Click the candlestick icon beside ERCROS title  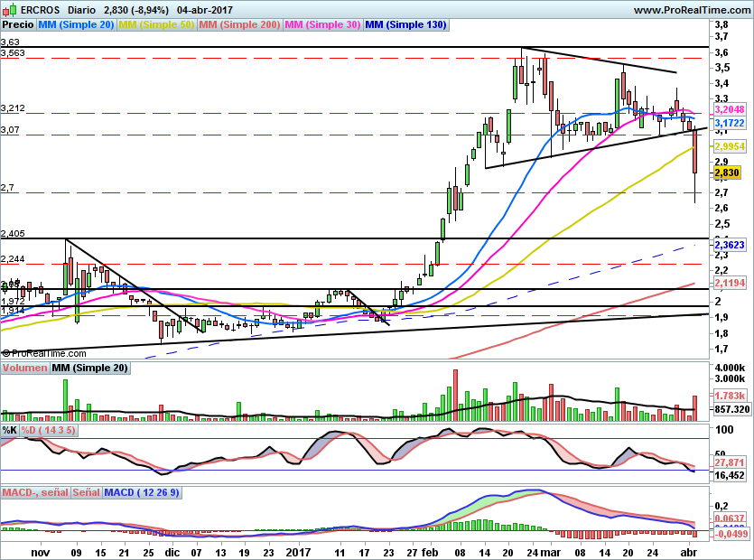pos(9,9)
